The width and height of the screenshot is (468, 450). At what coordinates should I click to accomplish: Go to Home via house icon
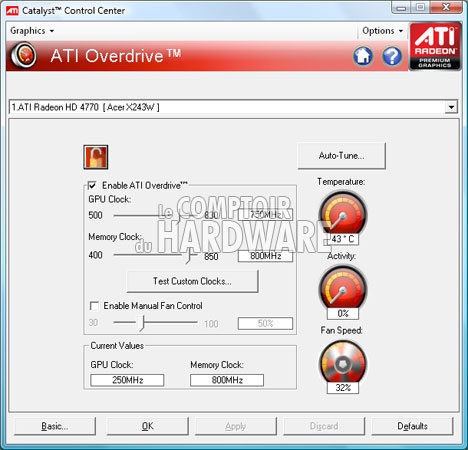363,56
